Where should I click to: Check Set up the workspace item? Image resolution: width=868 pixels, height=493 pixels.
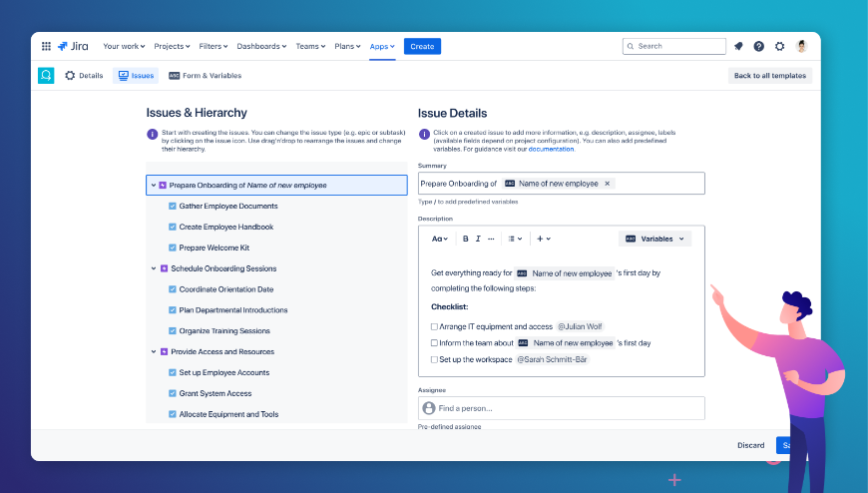pos(434,359)
